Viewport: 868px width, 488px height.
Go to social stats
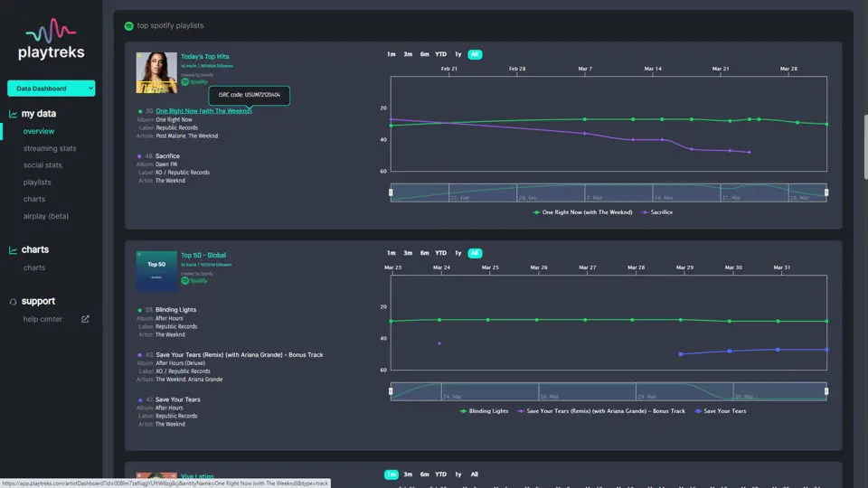[x=42, y=164]
